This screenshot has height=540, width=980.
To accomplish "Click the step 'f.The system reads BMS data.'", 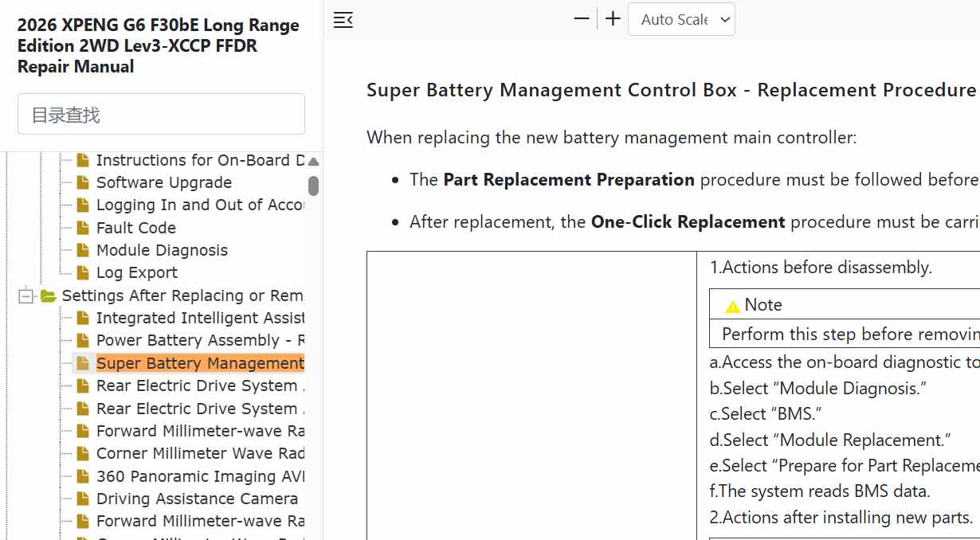I will click(x=820, y=491).
